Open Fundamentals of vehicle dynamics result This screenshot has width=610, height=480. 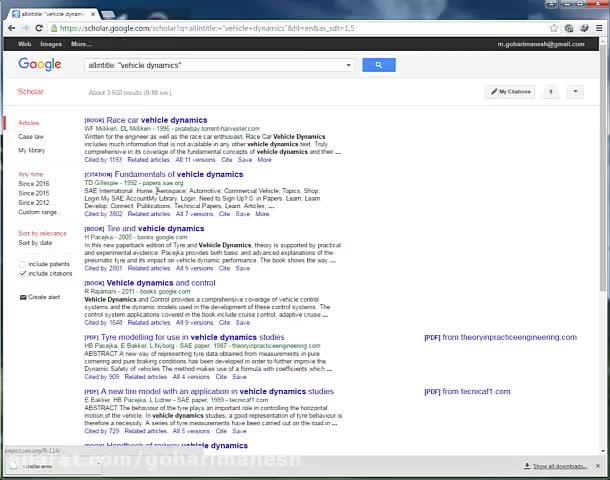click(x=179, y=174)
